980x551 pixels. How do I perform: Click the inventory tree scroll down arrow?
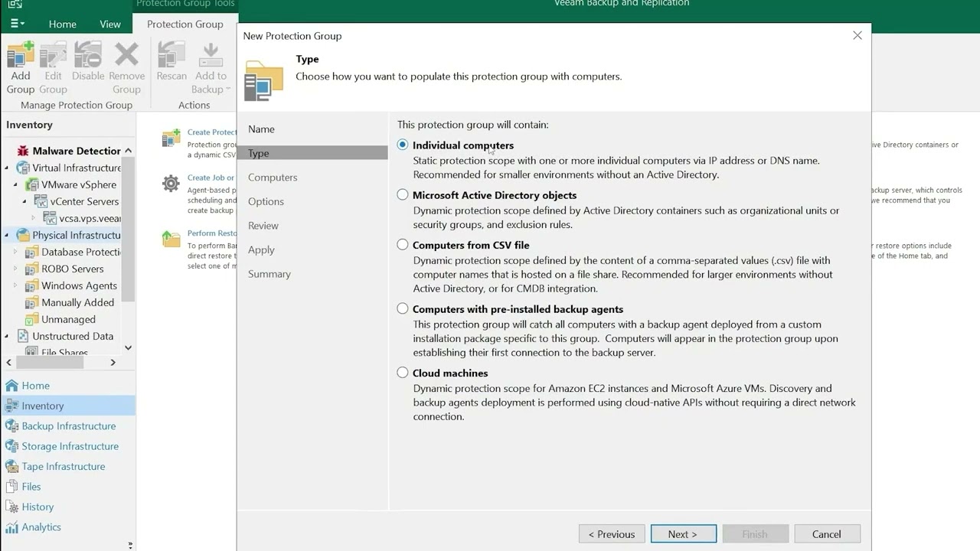coord(128,347)
